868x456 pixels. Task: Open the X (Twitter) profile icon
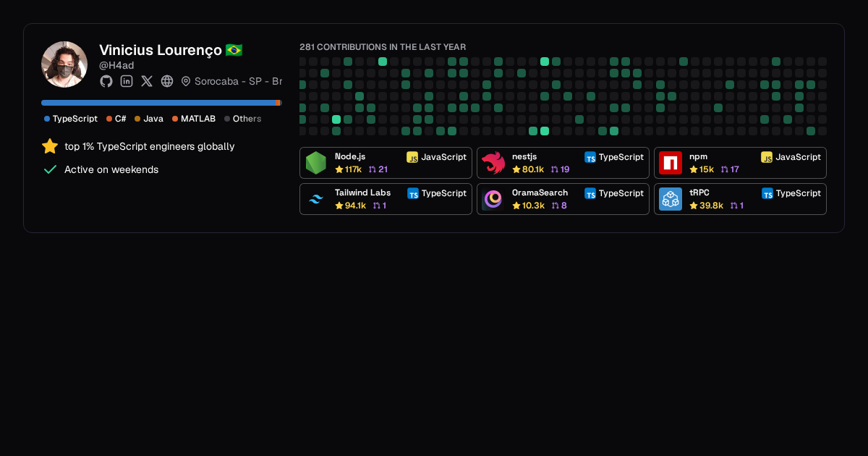click(147, 81)
